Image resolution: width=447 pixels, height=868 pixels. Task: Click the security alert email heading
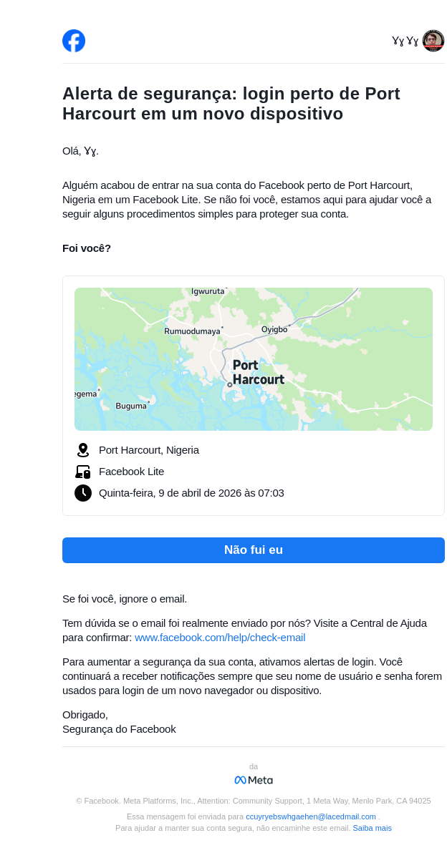[x=231, y=104]
